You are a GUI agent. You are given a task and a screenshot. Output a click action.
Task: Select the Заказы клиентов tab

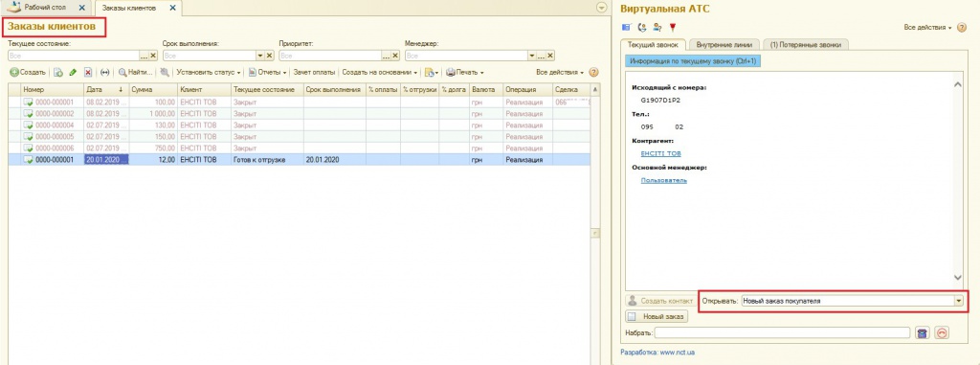coord(130,8)
